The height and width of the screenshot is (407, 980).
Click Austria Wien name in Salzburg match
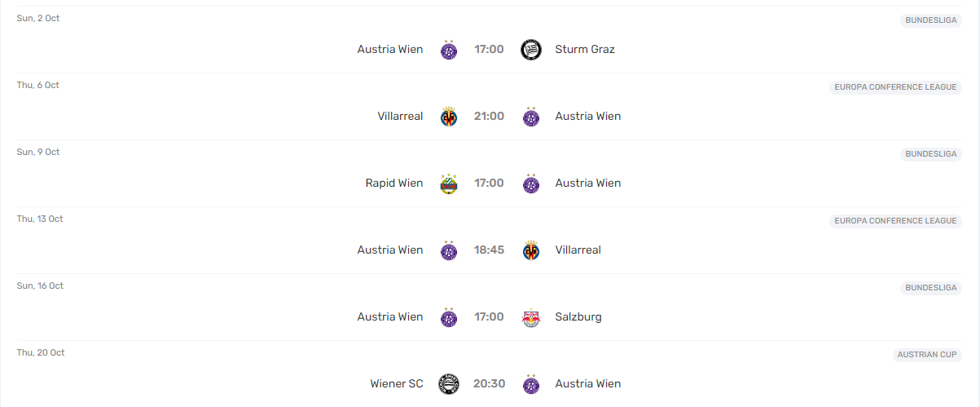[390, 316]
